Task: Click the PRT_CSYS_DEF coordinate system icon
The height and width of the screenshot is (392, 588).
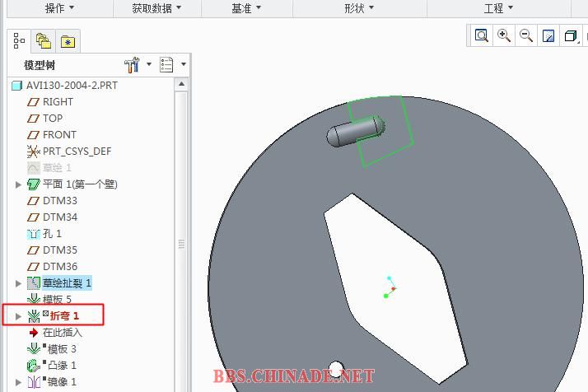Action: 34,152
